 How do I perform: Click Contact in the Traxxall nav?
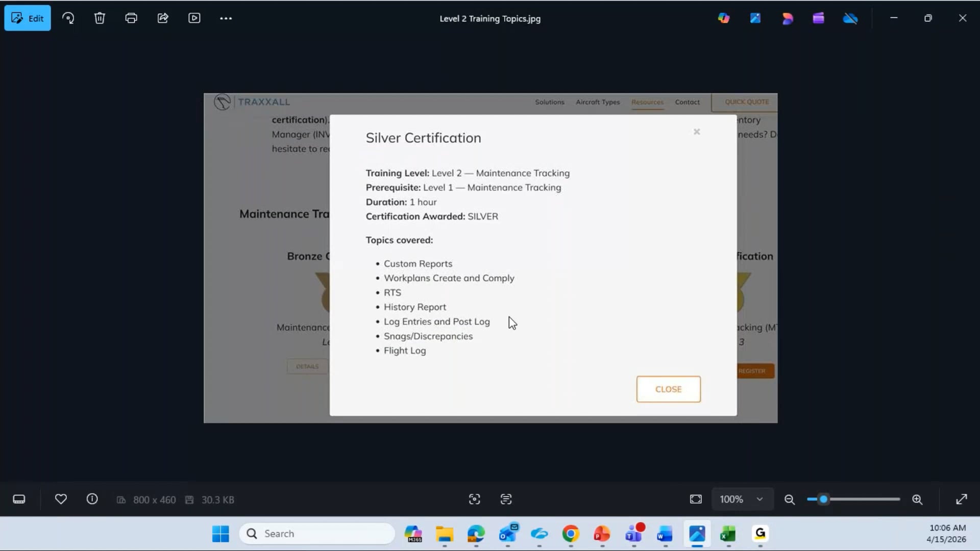click(x=687, y=102)
